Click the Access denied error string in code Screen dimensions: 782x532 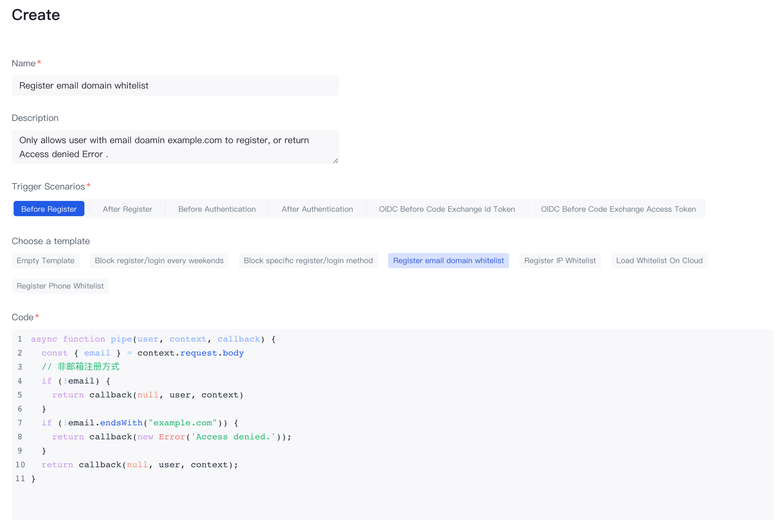point(234,436)
